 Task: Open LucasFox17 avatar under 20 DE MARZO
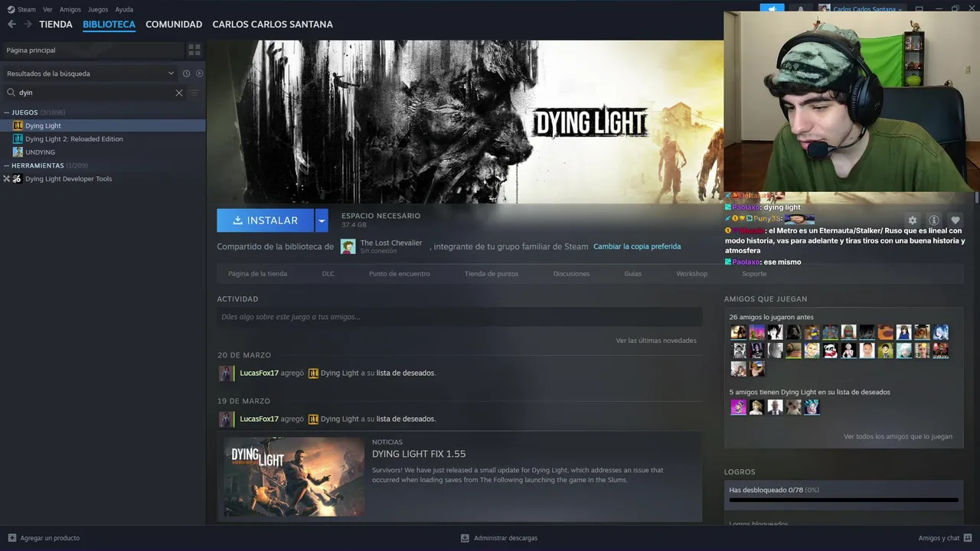[x=225, y=373]
